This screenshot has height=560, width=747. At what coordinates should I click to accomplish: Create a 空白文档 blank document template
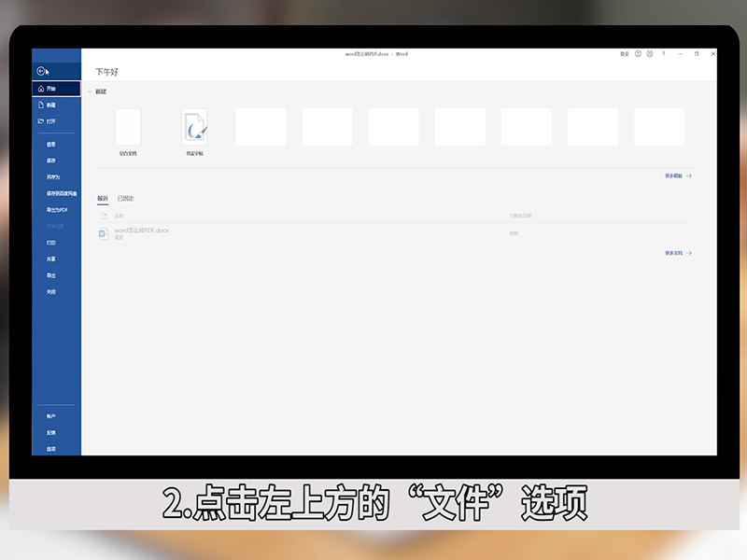[x=126, y=126]
